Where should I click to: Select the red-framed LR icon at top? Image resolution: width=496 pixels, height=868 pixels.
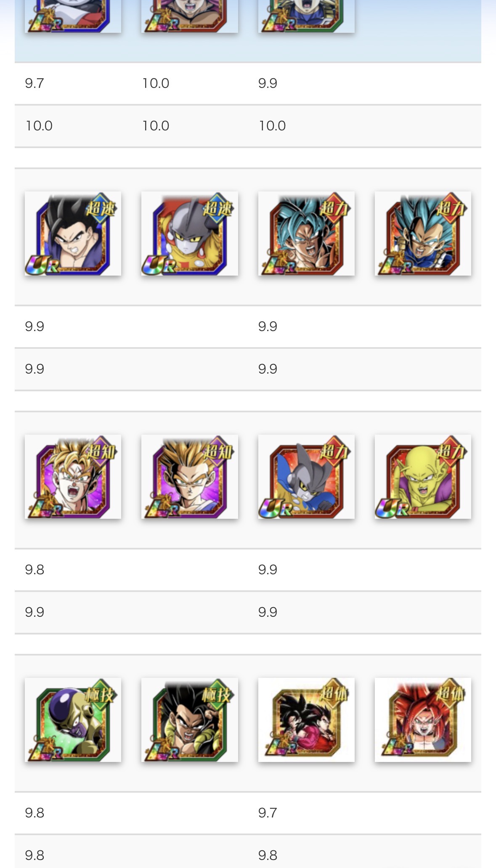point(190,16)
